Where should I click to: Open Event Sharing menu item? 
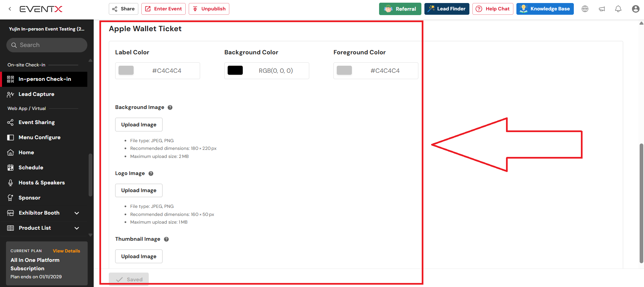(44, 122)
